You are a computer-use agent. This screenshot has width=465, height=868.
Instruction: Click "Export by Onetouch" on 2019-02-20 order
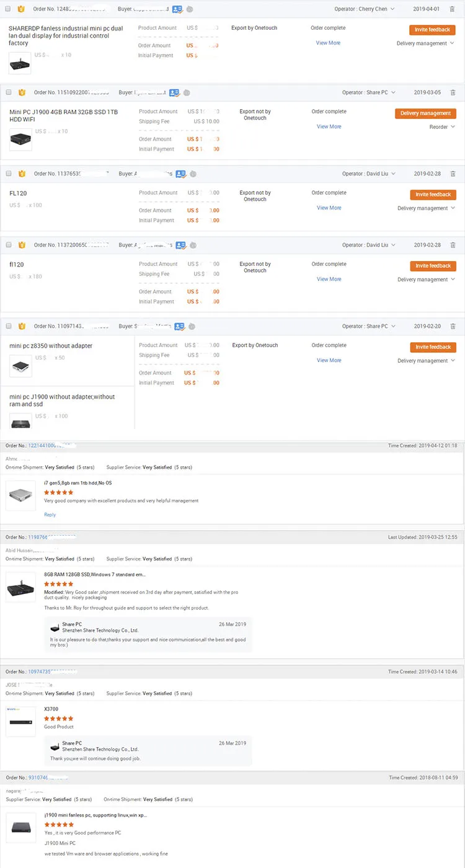click(x=255, y=345)
